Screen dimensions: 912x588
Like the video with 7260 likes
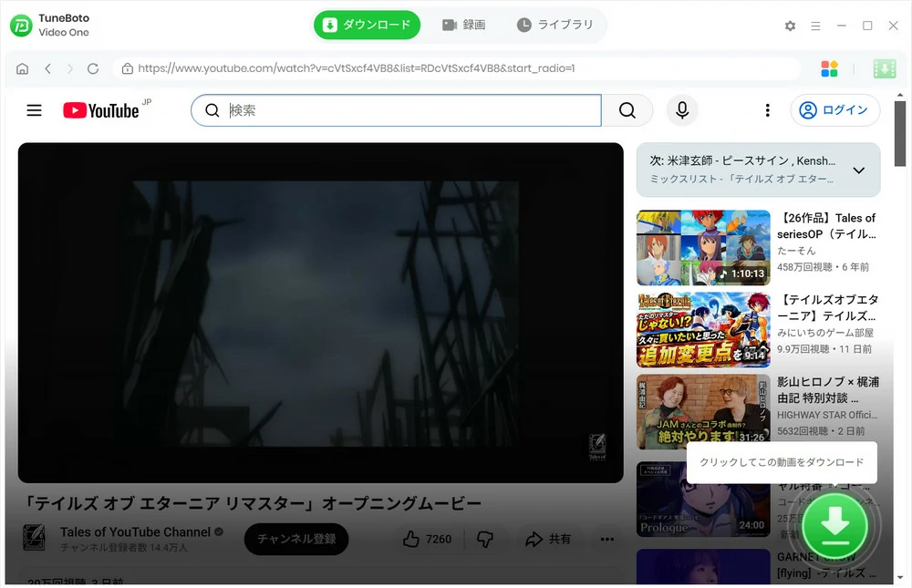[x=427, y=539]
